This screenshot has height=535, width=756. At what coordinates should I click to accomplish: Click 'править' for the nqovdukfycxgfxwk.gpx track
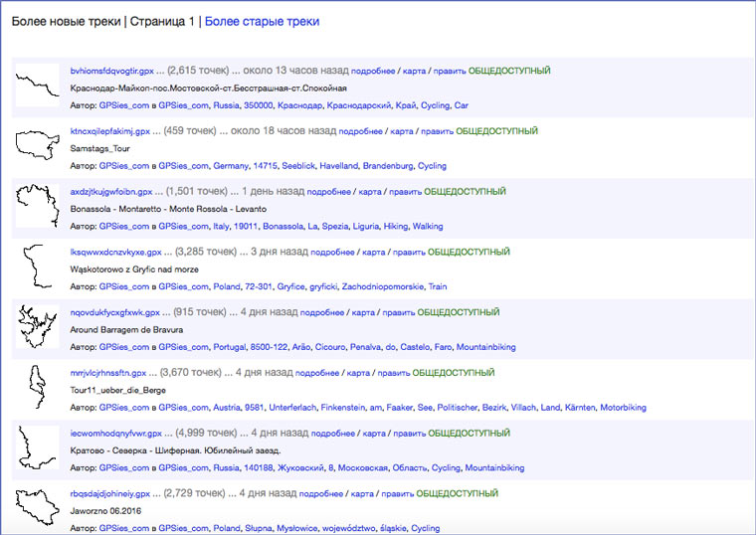point(399,313)
